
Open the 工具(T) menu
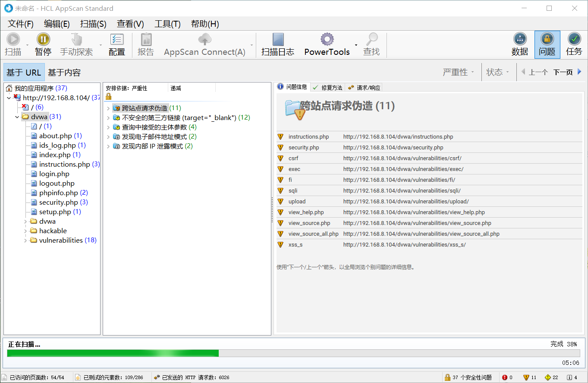[x=167, y=24]
